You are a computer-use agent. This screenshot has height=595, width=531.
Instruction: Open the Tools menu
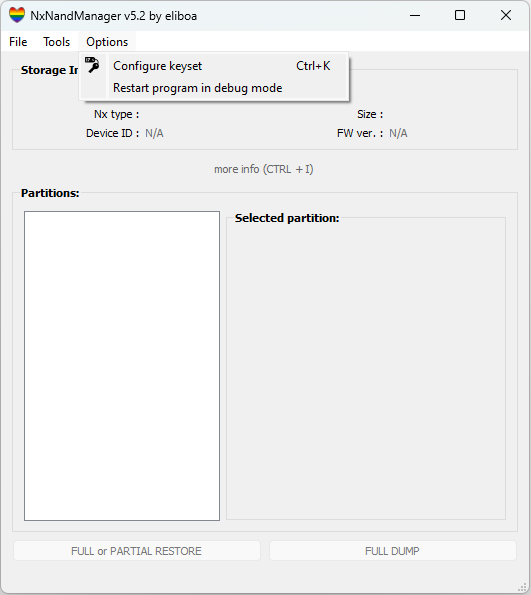point(57,42)
